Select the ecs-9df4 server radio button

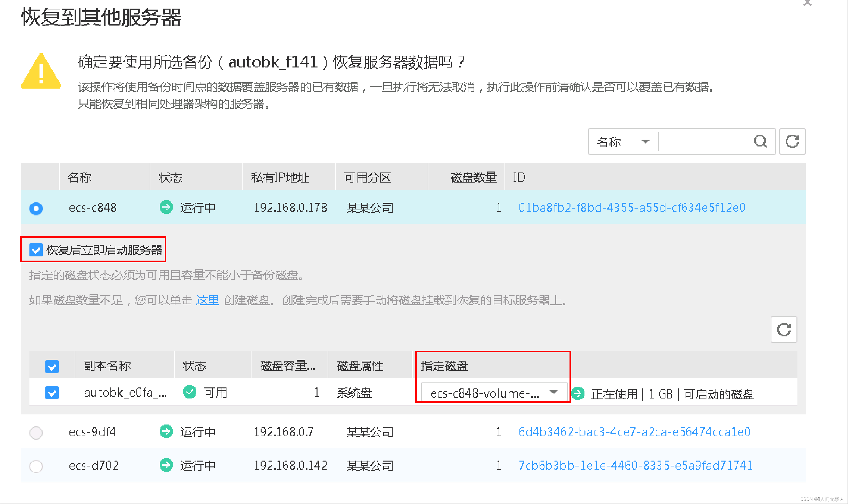(x=36, y=433)
